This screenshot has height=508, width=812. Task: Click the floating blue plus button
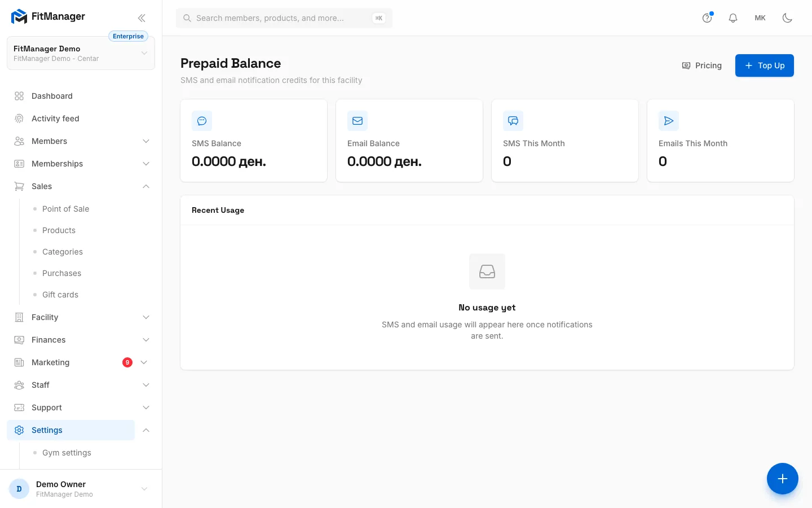(783, 479)
